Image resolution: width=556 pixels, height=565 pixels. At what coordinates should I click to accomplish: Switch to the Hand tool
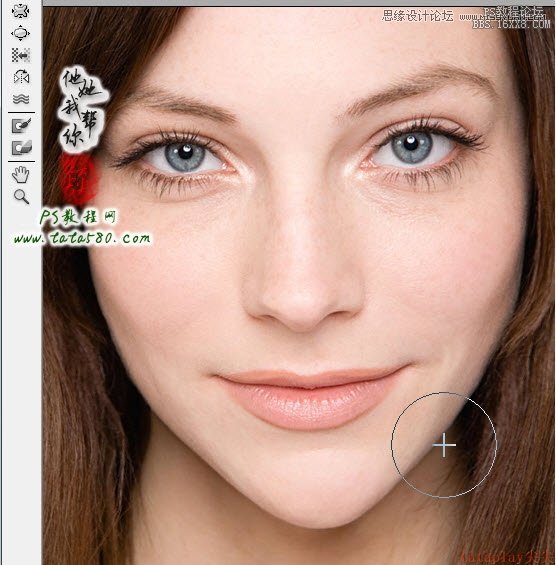(21, 175)
